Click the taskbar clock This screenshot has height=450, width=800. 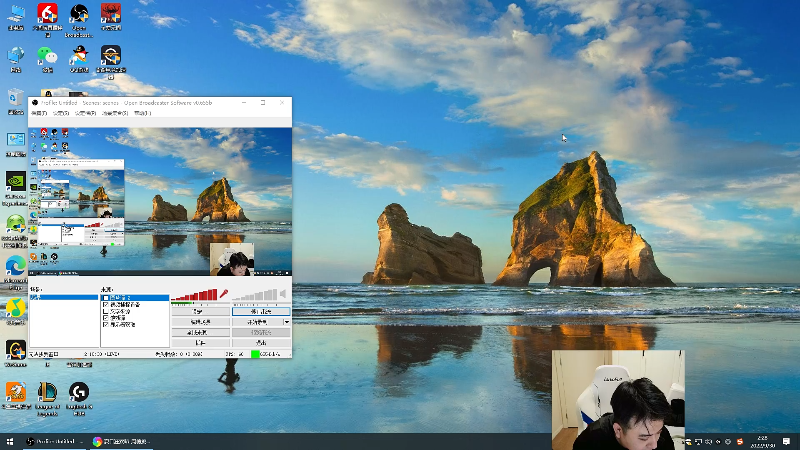tap(763, 442)
